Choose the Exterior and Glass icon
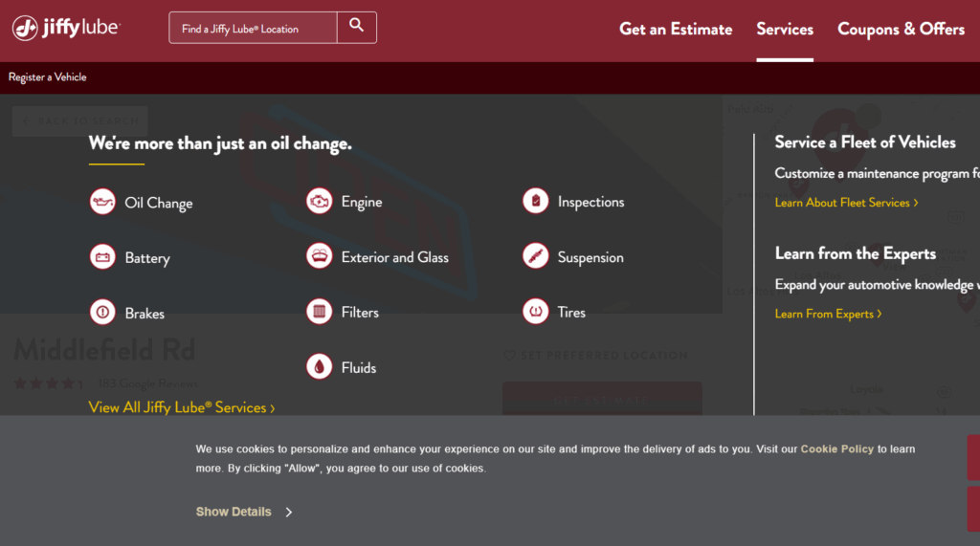The image size is (980, 546). tap(319, 256)
